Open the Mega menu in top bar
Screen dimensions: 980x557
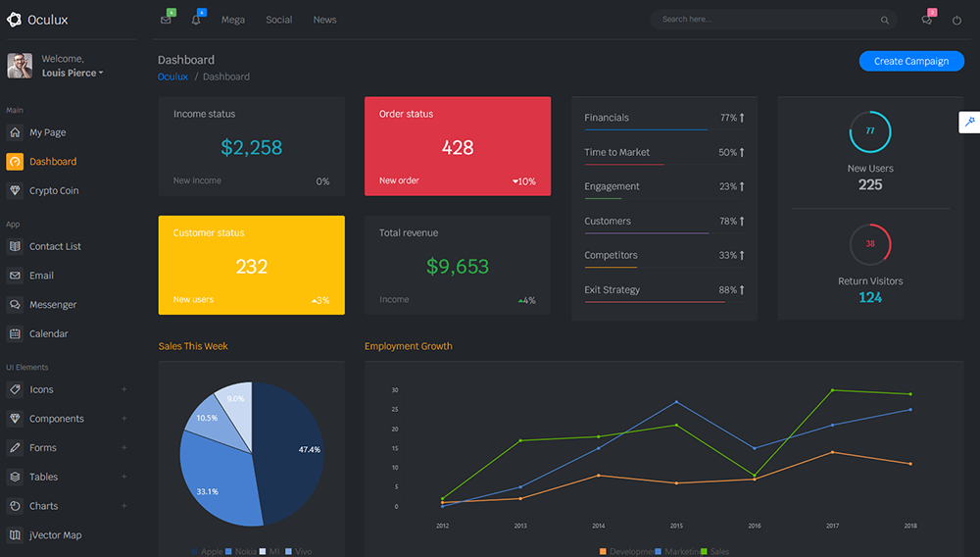(233, 20)
